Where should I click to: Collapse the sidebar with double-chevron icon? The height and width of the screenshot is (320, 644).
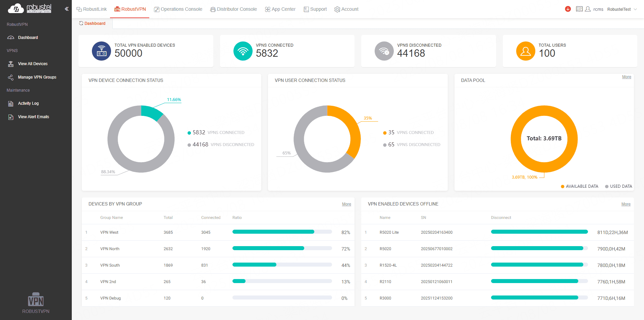(66, 9)
